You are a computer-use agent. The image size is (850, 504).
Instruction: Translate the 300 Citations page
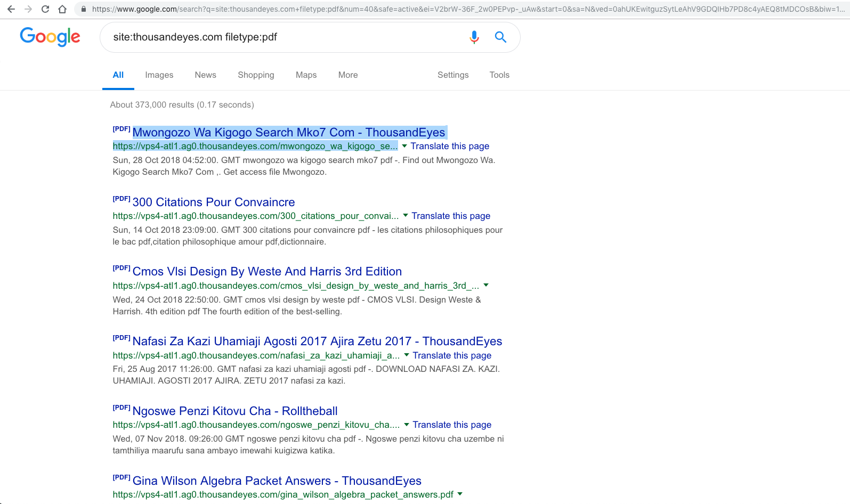451,216
